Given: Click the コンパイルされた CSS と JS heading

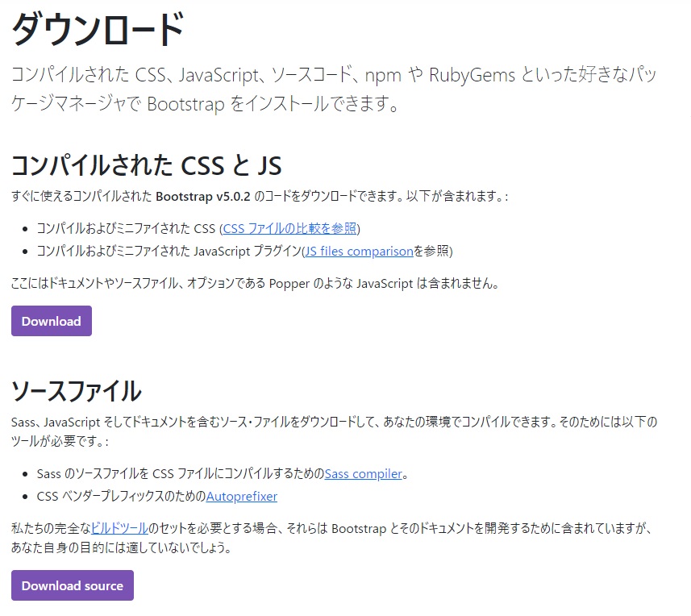Looking at the screenshot, I should click(146, 165).
